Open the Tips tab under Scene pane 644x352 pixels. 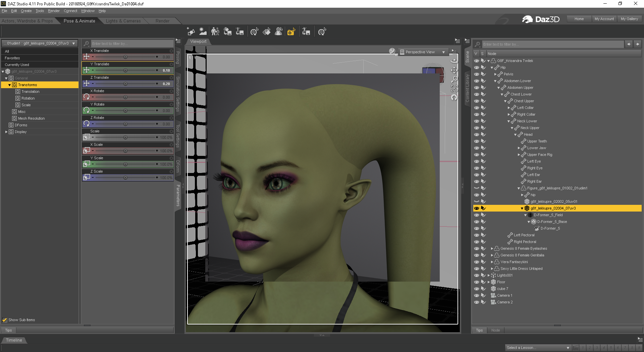[x=479, y=330]
